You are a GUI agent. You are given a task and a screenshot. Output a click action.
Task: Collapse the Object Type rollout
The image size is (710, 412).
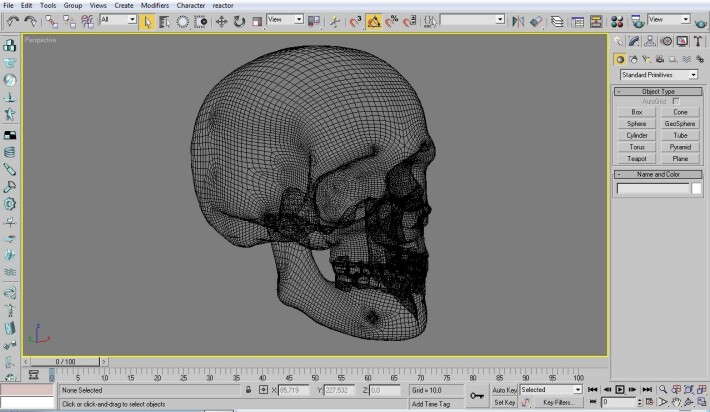coord(658,91)
